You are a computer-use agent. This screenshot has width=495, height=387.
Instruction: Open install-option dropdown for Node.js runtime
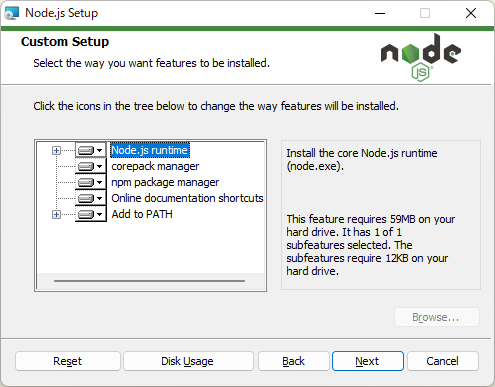point(91,150)
